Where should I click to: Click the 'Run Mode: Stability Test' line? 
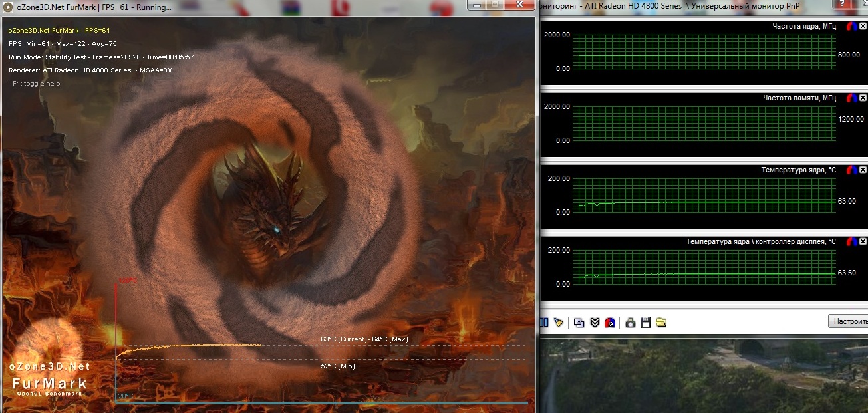pyautogui.click(x=101, y=57)
